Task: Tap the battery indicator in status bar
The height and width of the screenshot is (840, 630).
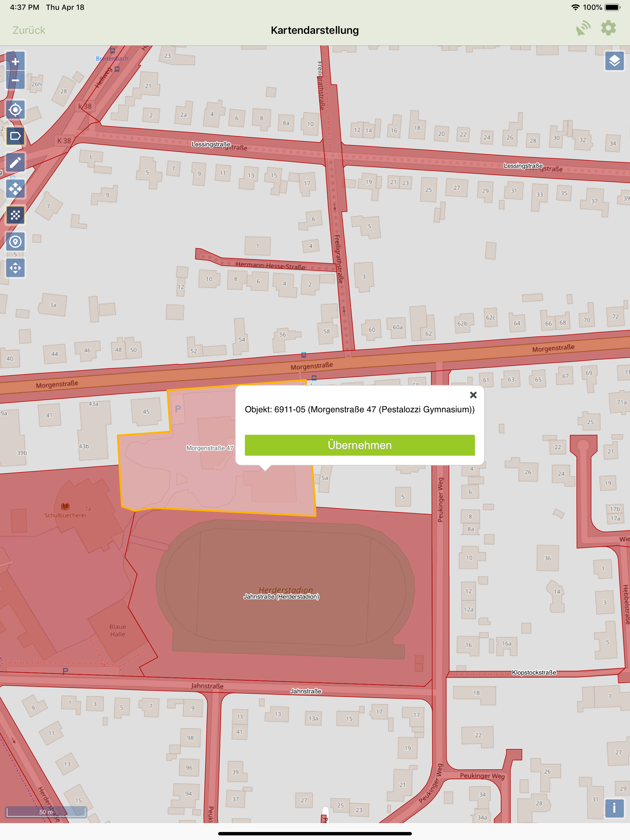Action: [x=612, y=7]
